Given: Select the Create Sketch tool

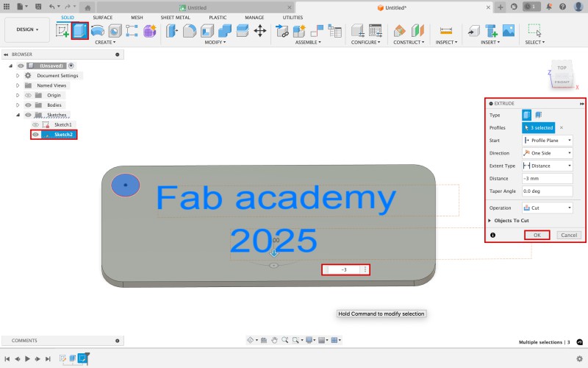Looking at the screenshot, I should [x=62, y=31].
